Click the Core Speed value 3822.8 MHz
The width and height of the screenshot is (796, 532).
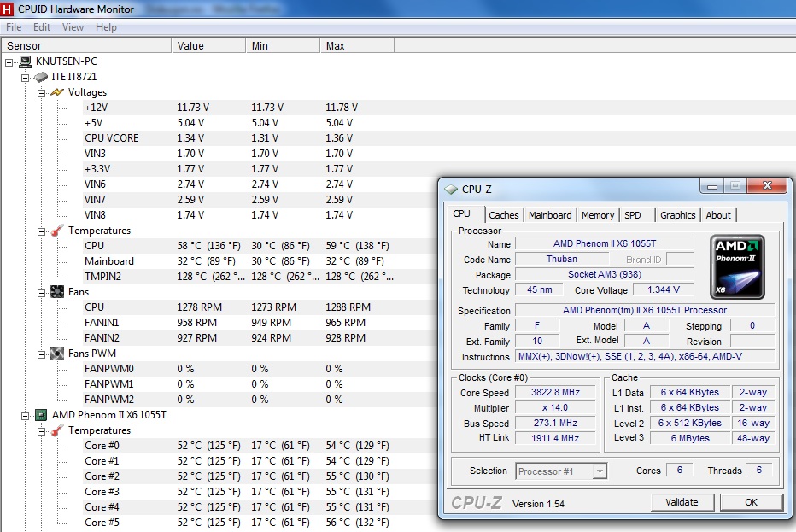pyautogui.click(x=555, y=393)
